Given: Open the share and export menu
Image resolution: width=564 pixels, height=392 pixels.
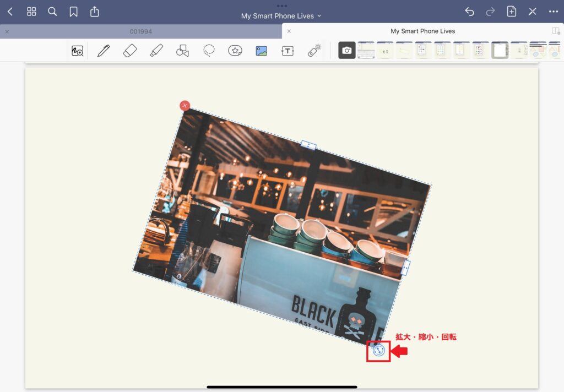Looking at the screenshot, I should coord(95,12).
